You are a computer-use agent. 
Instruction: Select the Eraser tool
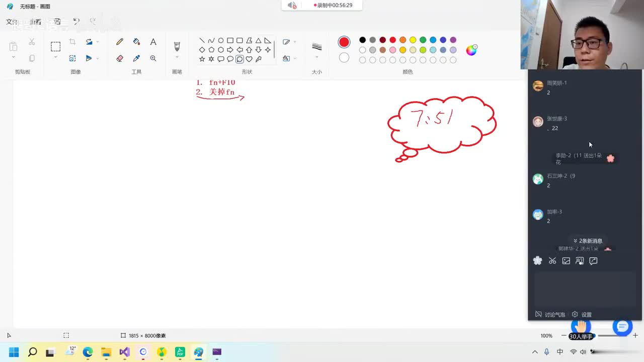pyautogui.click(x=120, y=58)
